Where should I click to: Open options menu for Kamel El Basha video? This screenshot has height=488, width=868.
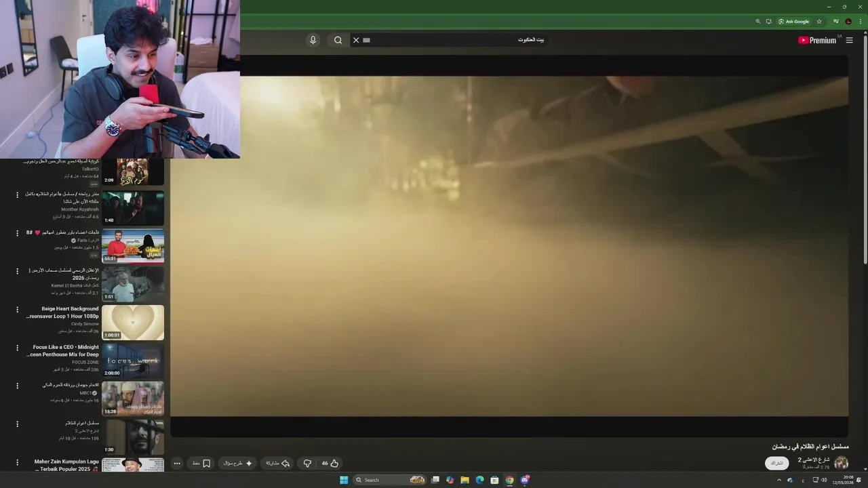coord(18,270)
